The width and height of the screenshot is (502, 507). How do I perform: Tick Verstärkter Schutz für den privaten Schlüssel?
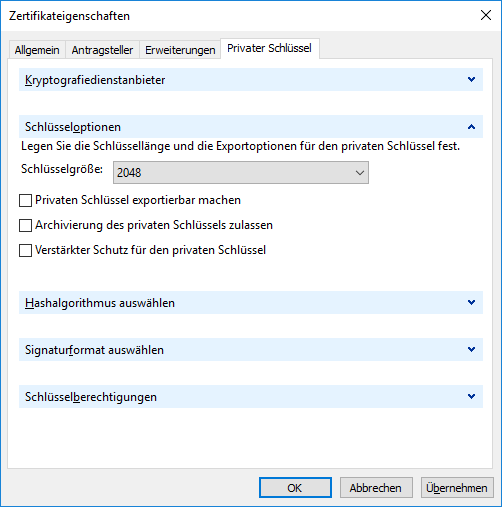point(25,251)
